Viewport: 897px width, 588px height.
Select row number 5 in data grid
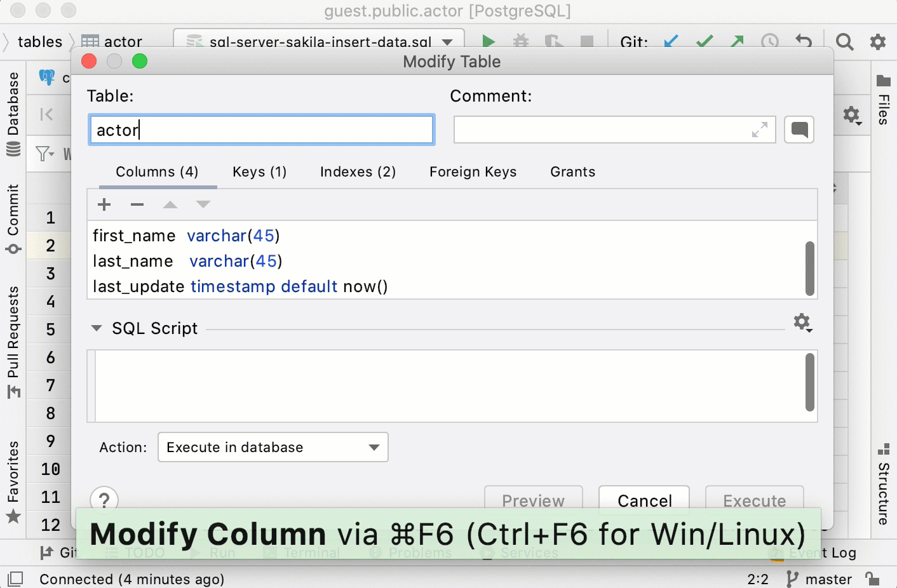click(50, 330)
